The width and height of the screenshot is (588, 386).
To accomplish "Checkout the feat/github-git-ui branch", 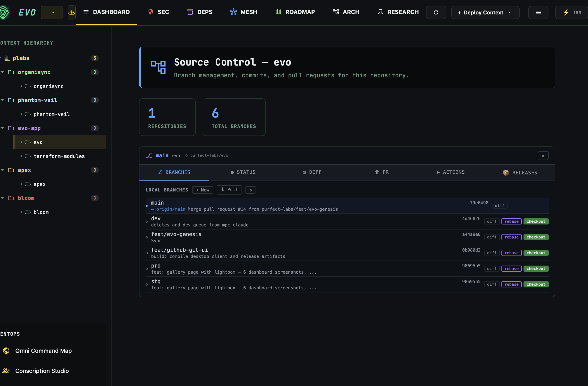I will (x=536, y=253).
